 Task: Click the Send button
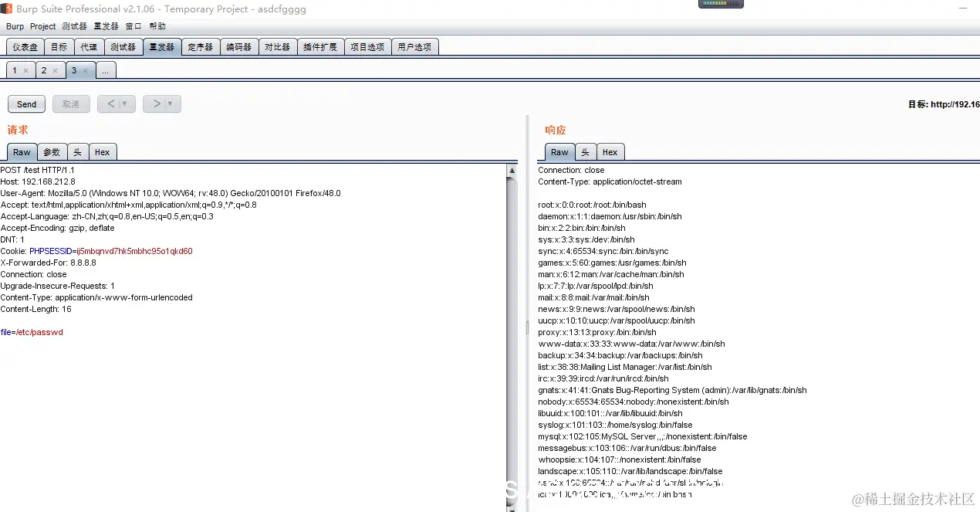(x=26, y=104)
